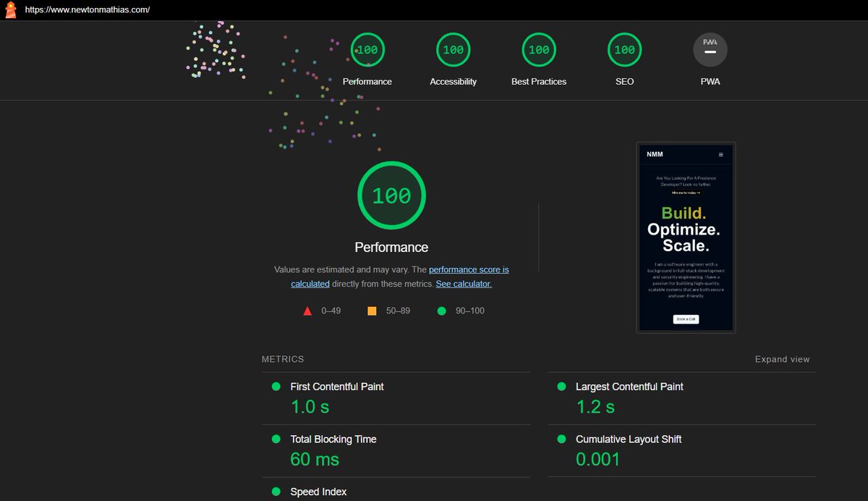Open the final page screenshot thumbnail
Screen dimensions: 868x501
(x=686, y=237)
